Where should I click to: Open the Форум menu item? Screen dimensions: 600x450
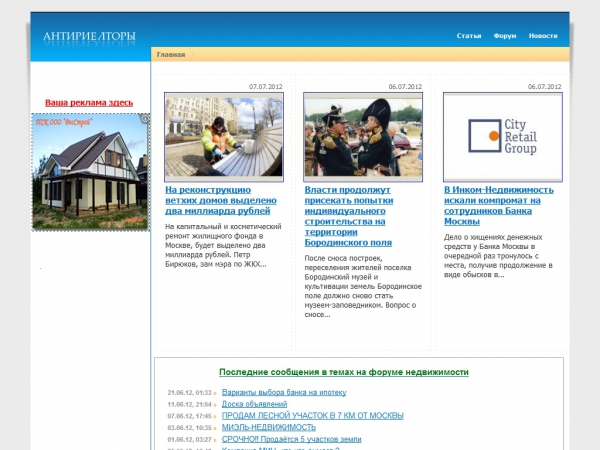(x=505, y=36)
